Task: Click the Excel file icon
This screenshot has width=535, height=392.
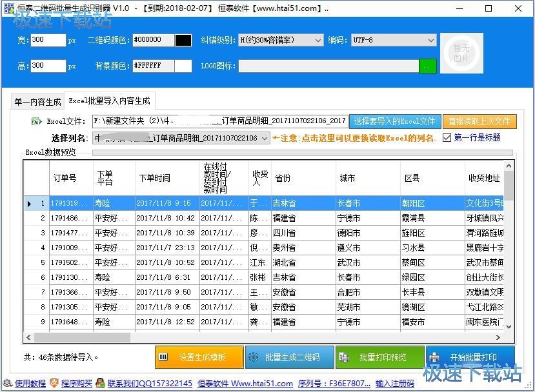Action: (x=37, y=121)
